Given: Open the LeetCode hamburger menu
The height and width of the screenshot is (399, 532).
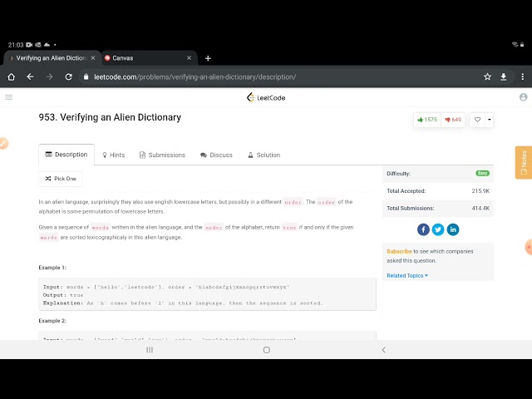Looking at the screenshot, I should [9, 97].
